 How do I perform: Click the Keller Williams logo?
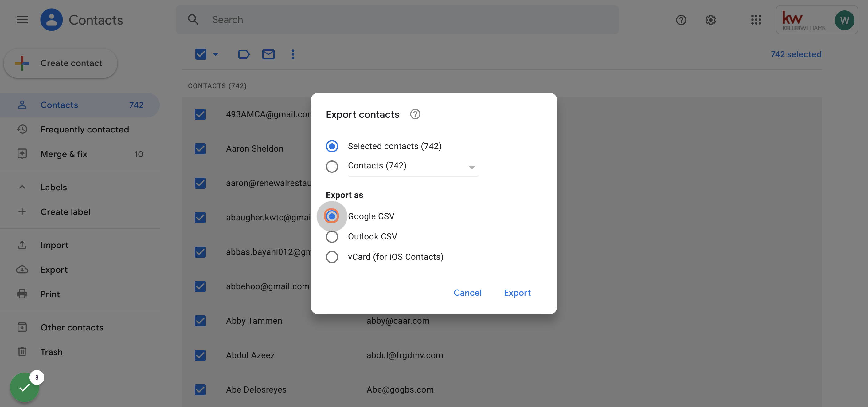pos(804,21)
